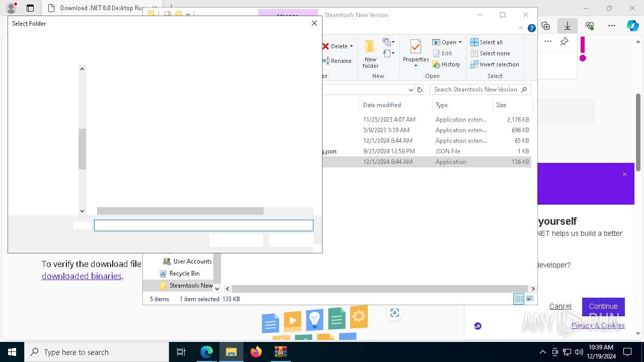Select the 136 KB Application row
This screenshot has height=362, width=644.
coord(427,162)
